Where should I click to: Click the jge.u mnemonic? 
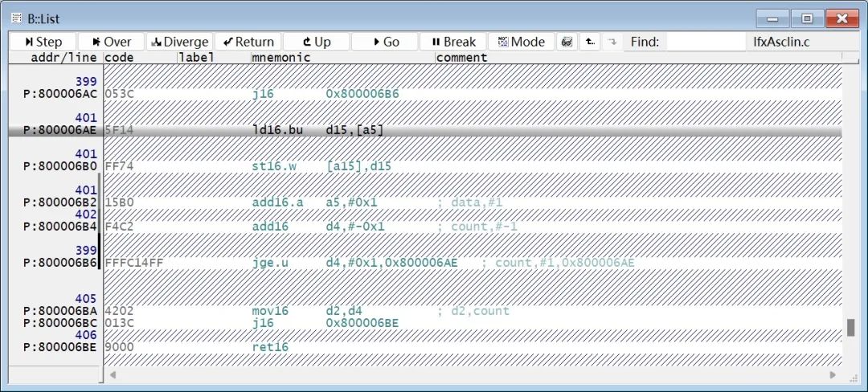click(270, 263)
